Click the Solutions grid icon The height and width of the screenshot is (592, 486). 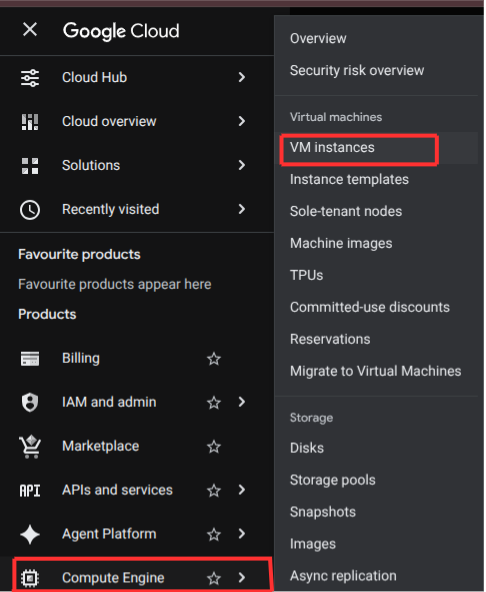[30, 166]
